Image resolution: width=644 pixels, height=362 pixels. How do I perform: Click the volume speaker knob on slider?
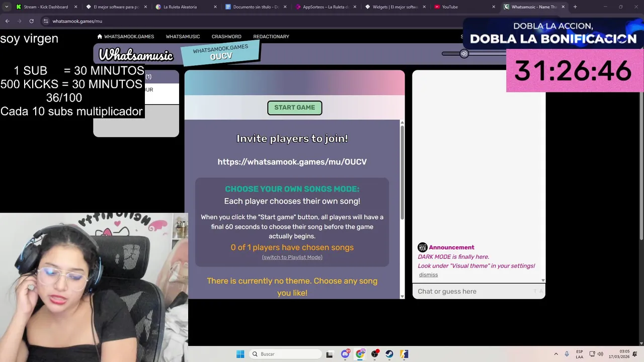pos(464,54)
